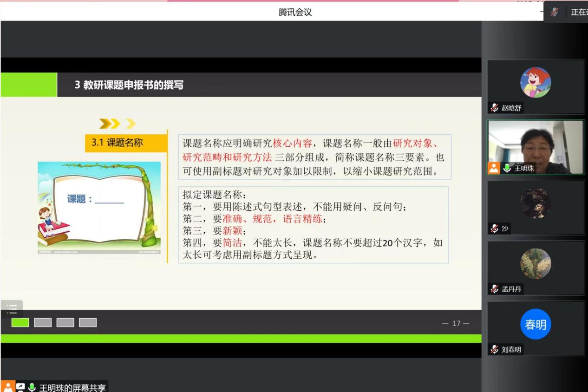Image resolution: width=588 pixels, height=392 pixels.
Task: Select the second gray section indicator box
Action: [x=43, y=322]
